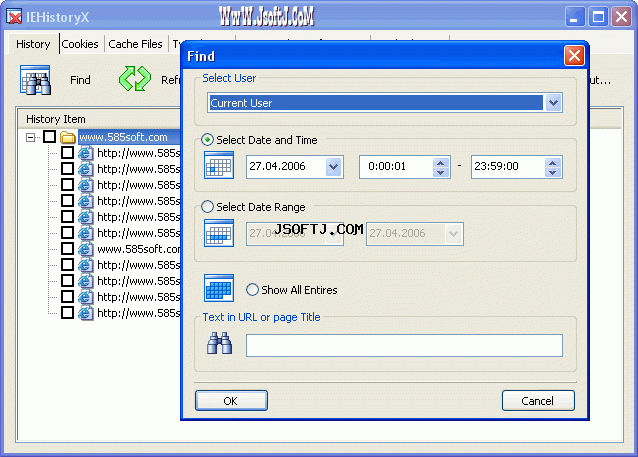Select the 'Select Date and Time' radio button
638x457 pixels.
pyautogui.click(x=208, y=140)
